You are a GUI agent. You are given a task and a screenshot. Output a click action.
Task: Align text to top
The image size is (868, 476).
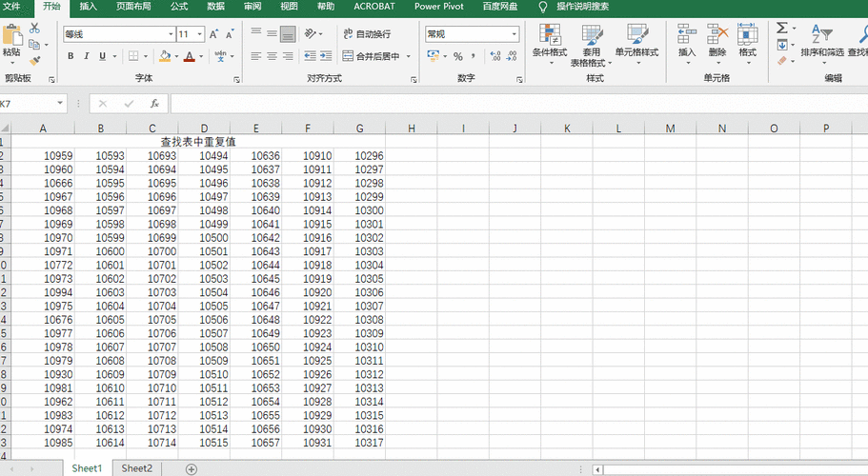(255, 33)
